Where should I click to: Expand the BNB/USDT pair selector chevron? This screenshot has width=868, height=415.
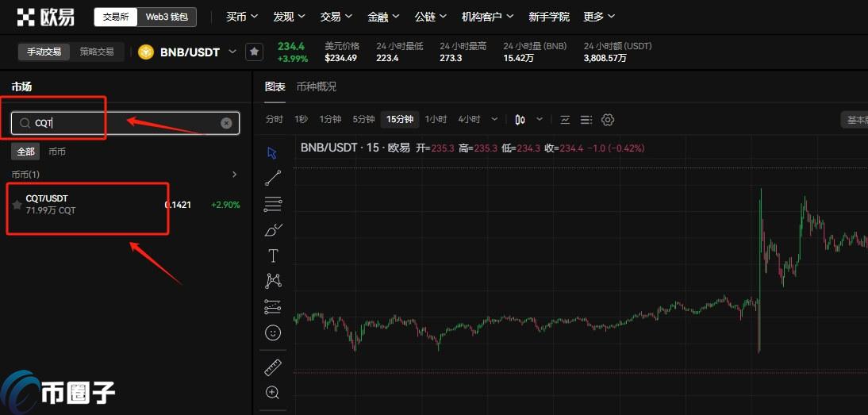(x=232, y=52)
